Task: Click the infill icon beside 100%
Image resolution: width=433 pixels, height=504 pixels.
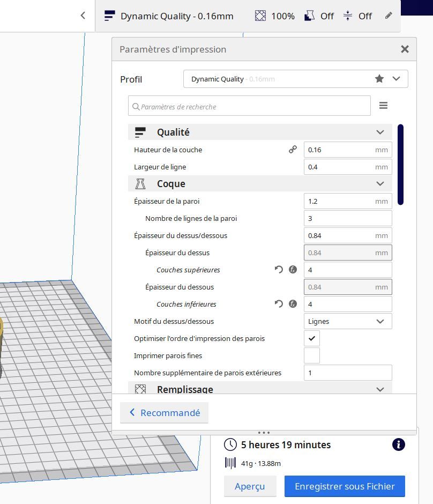Action: pos(260,16)
